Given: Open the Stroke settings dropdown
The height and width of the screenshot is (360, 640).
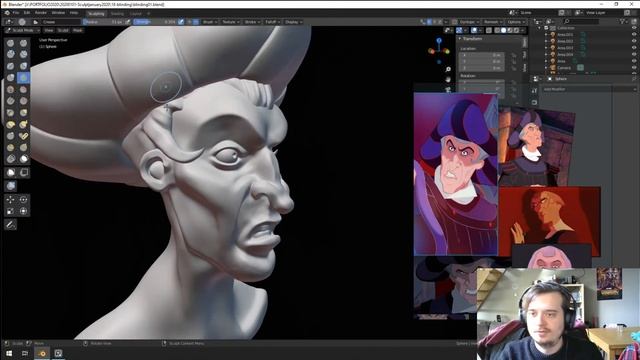Looking at the screenshot, I should [x=252, y=22].
